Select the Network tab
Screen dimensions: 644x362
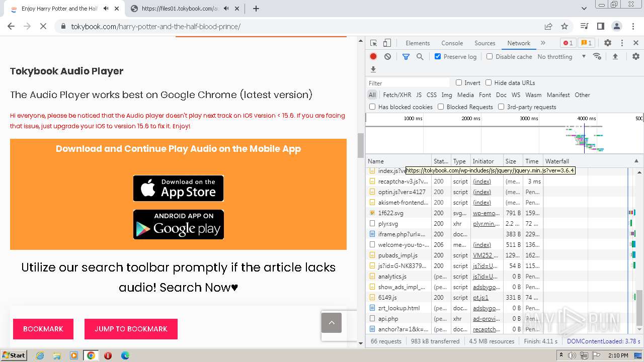coord(519,43)
